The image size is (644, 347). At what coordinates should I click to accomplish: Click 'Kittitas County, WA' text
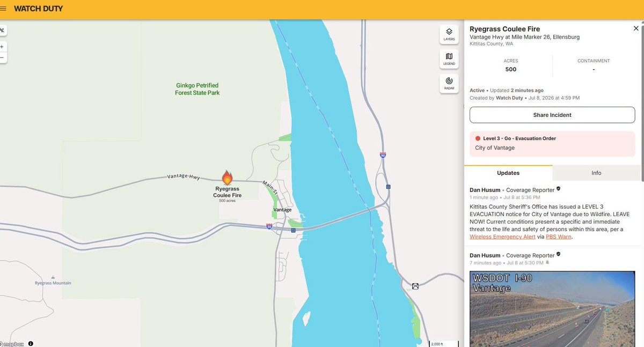(x=491, y=44)
